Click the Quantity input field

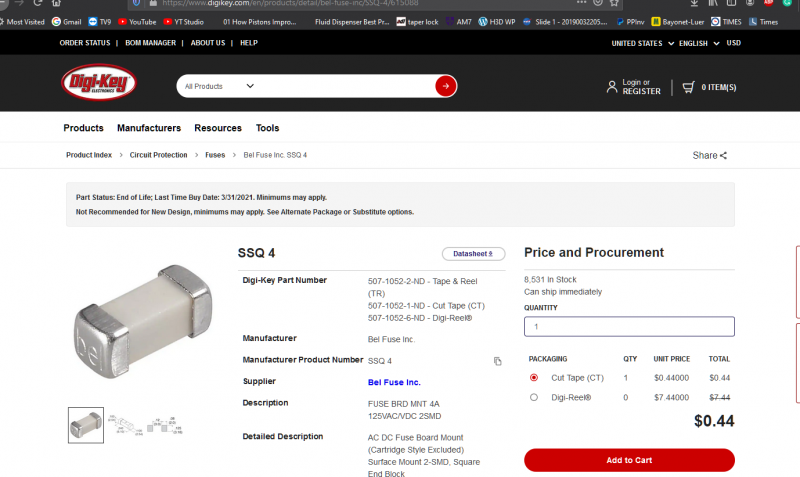(629, 327)
